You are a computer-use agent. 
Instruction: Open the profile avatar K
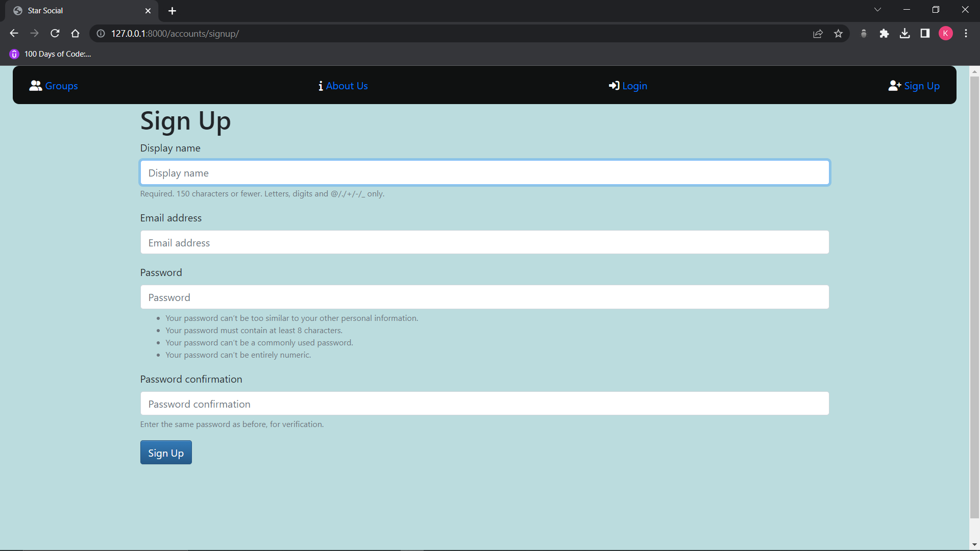point(945,34)
